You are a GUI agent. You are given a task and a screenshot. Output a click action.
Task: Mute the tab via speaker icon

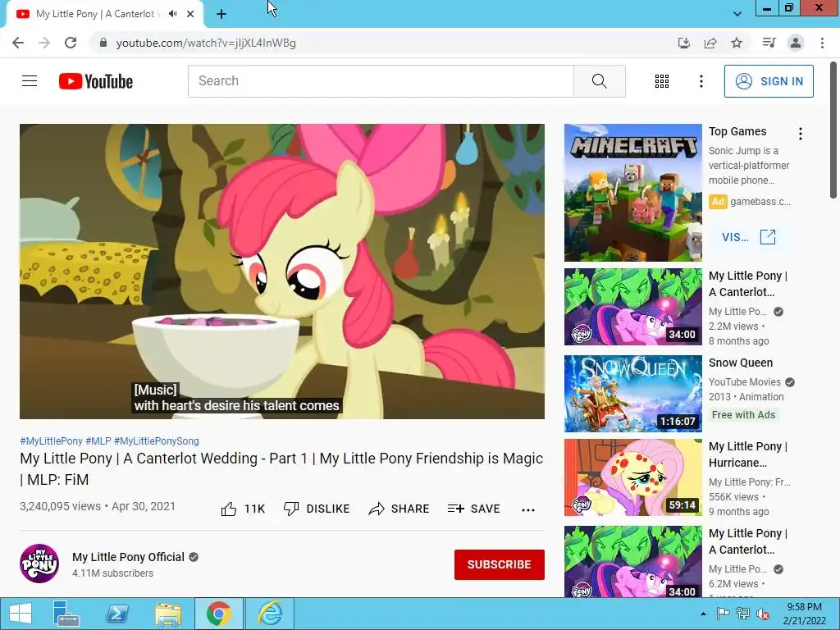(x=172, y=14)
